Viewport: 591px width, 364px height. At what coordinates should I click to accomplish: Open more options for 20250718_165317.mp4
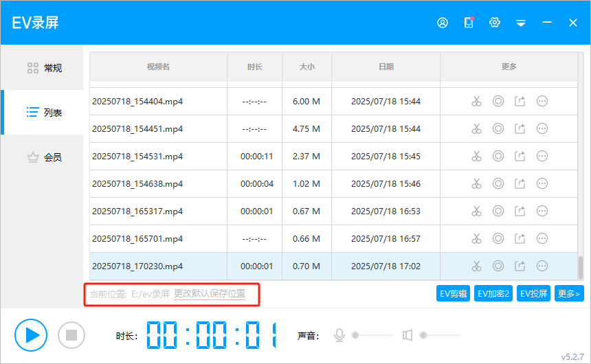(x=542, y=212)
